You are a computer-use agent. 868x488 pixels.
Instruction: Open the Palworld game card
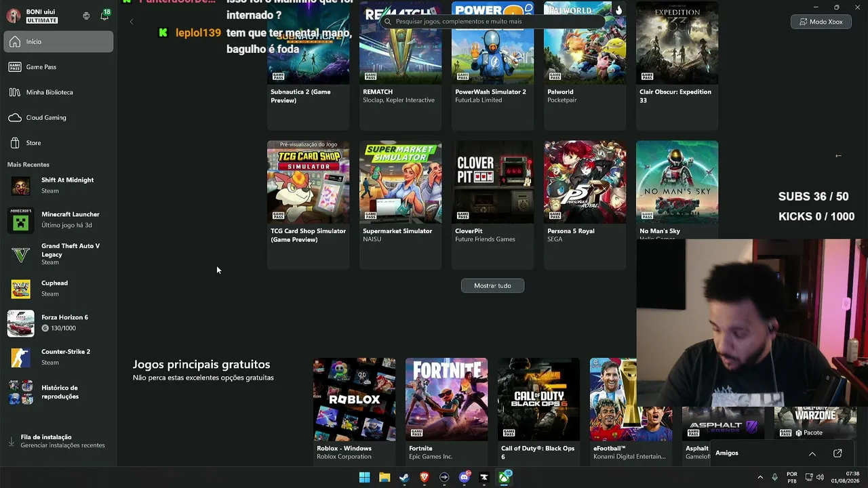(x=585, y=66)
